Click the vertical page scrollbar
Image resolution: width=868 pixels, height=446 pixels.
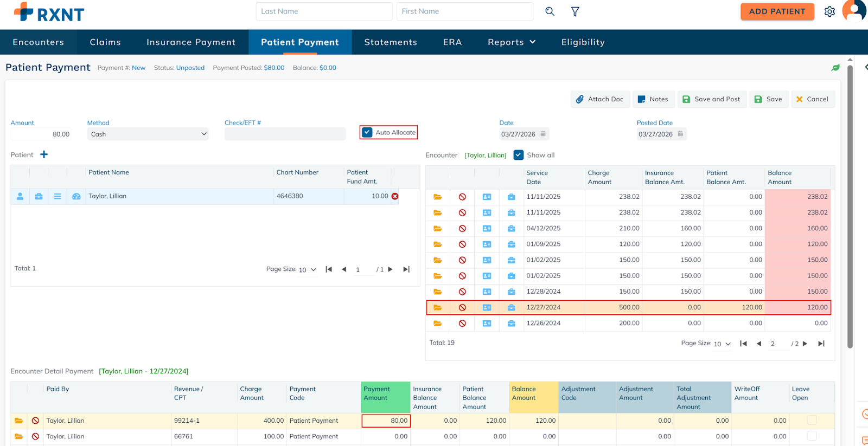click(850, 206)
